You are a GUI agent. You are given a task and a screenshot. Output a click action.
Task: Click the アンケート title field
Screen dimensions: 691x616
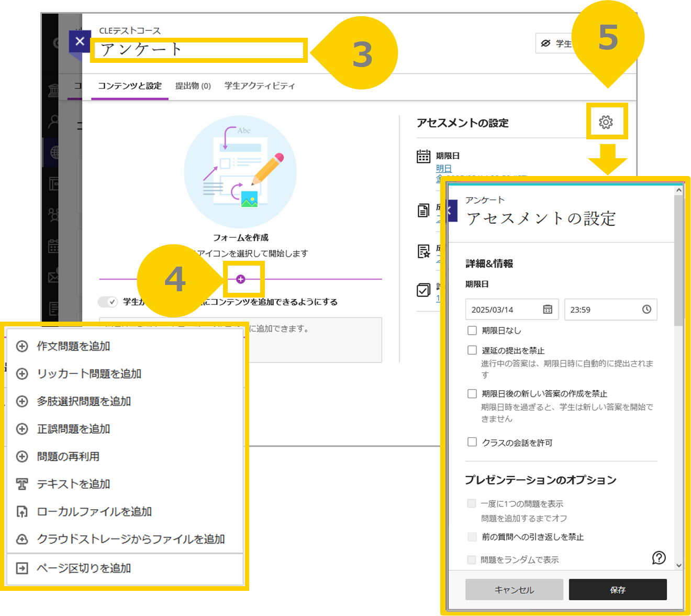199,50
